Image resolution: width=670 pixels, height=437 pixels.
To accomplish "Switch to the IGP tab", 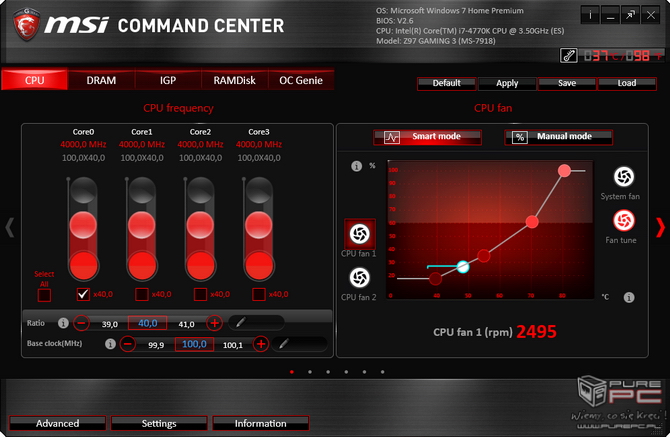I will click(x=168, y=80).
